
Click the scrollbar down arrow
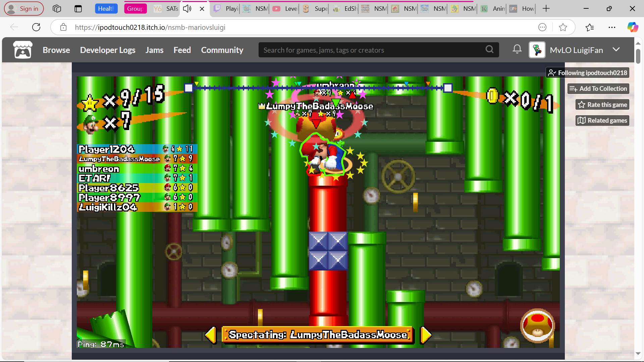(x=638, y=354)
